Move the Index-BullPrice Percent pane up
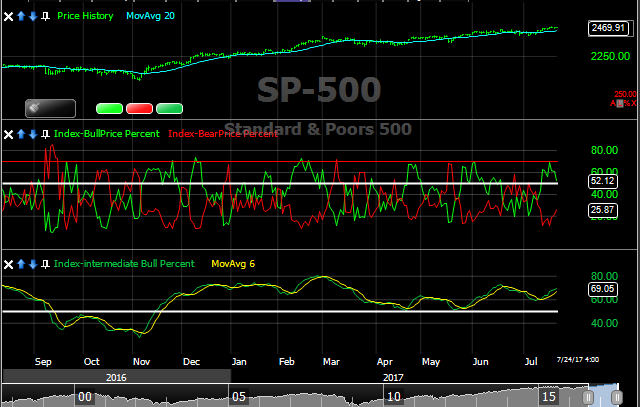Image resolution: width=640 pixels, height=407 pixels. (21, 134)
